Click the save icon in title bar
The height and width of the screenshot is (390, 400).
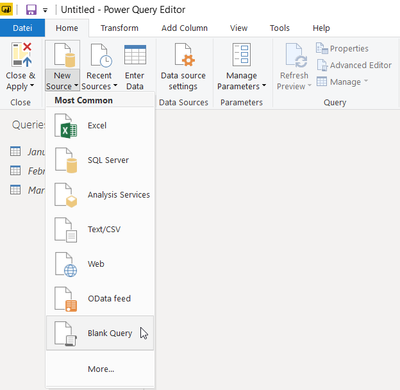(31, 10)
